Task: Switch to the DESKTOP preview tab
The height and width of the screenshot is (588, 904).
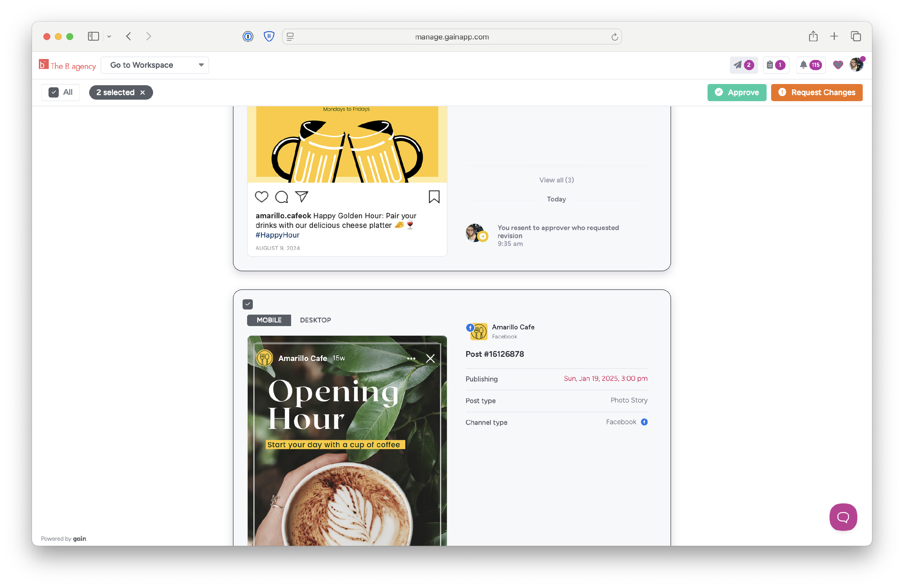Action: pos(315,320)
